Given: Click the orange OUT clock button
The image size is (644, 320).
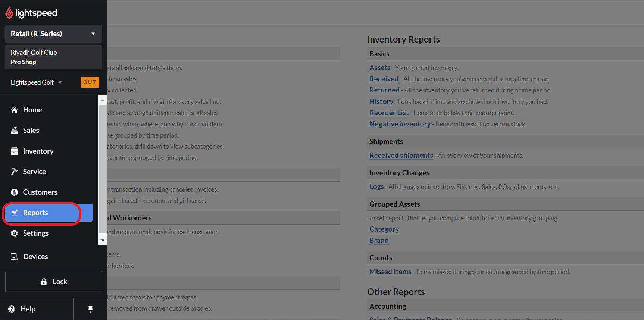Looking at the screenshot, I should tap(90, 82).
